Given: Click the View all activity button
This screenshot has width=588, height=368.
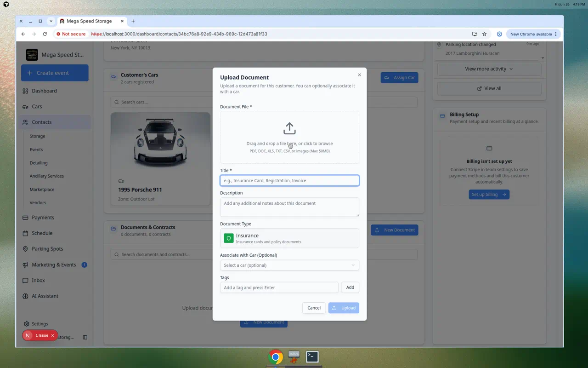Looking at the screenshot, I should pos(489,88).
